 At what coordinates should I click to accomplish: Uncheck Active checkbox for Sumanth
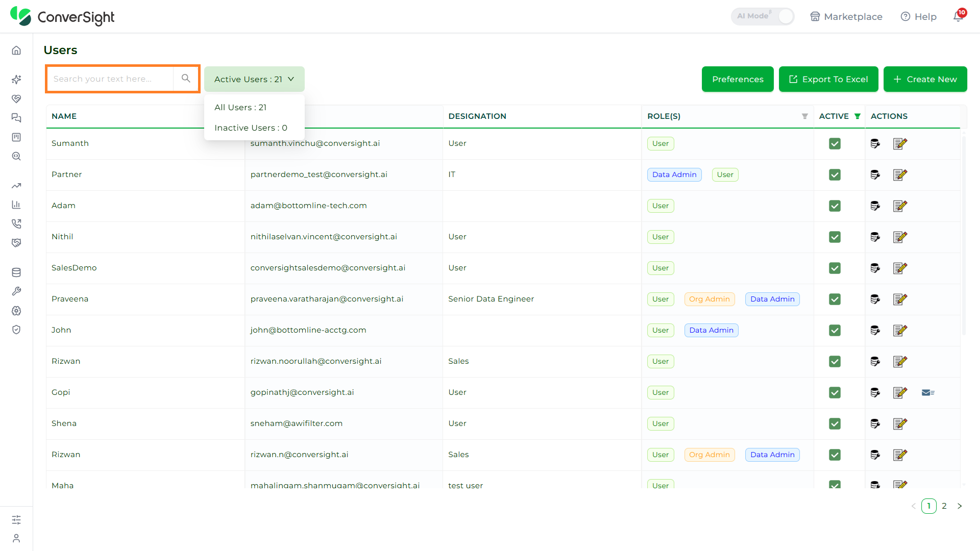(835, 144)
